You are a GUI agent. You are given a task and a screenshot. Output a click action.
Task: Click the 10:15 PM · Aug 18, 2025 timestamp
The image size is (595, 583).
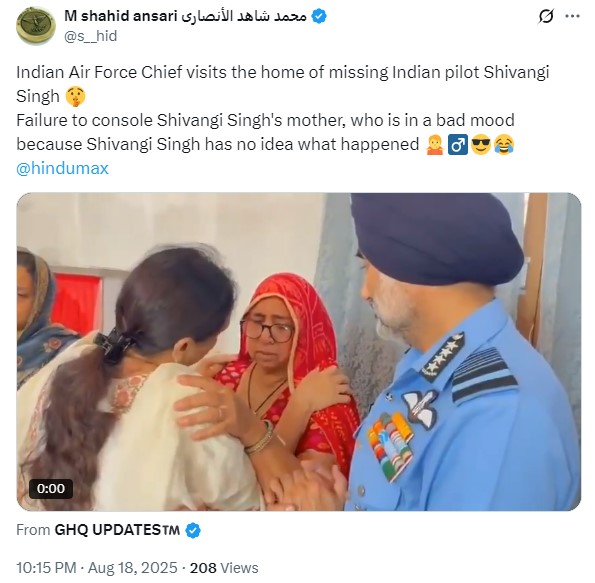pos(97,568)
